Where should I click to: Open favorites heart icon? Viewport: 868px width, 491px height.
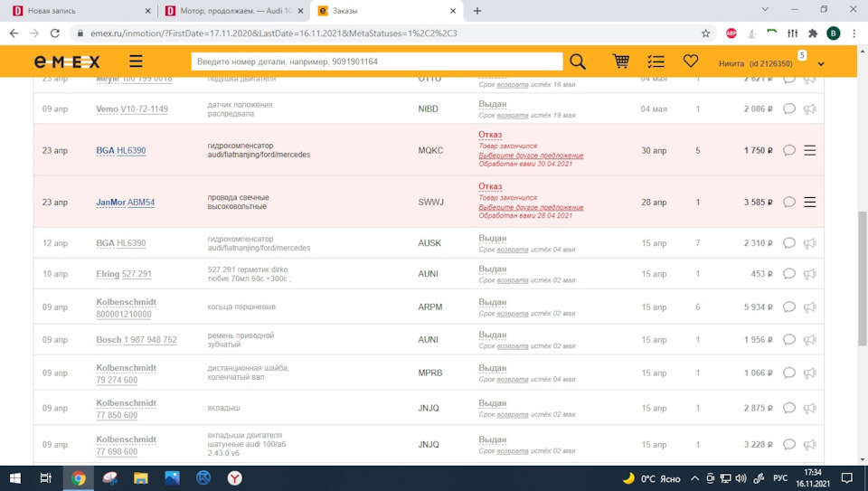coord(690,61)
